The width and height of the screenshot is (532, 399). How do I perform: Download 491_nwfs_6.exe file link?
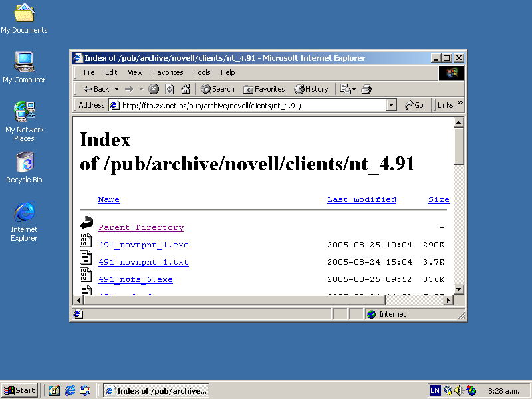click(x=136, y=279)
